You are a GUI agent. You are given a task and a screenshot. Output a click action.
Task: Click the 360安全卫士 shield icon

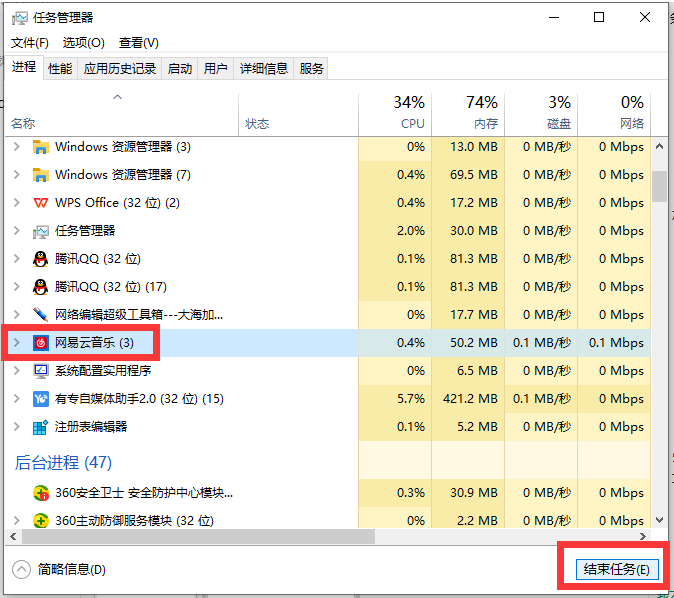click(x=40, y=493)
